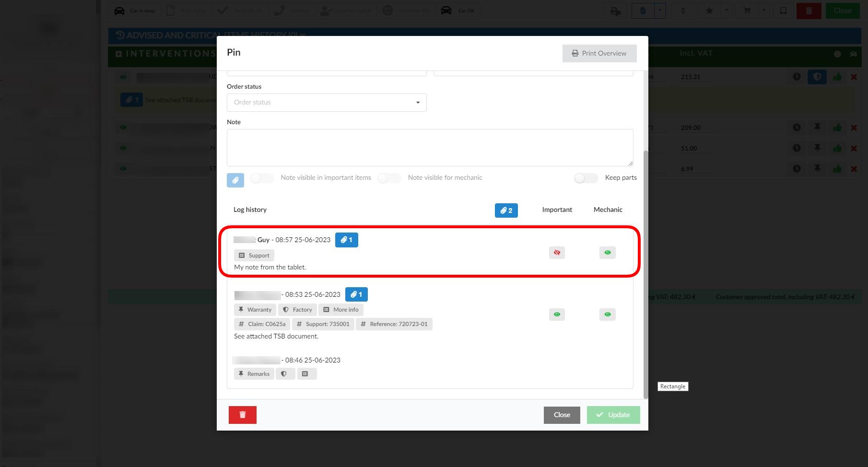The width and height of the screenshot is (868, 467).
Task: Open the dropdown arrow beside the document icon
Action: (660, 11)
